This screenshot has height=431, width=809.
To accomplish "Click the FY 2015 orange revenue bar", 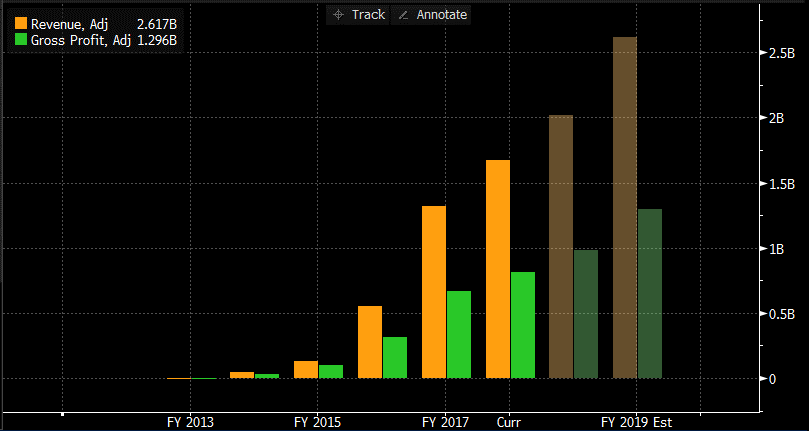I will click(x=306, y=370).
